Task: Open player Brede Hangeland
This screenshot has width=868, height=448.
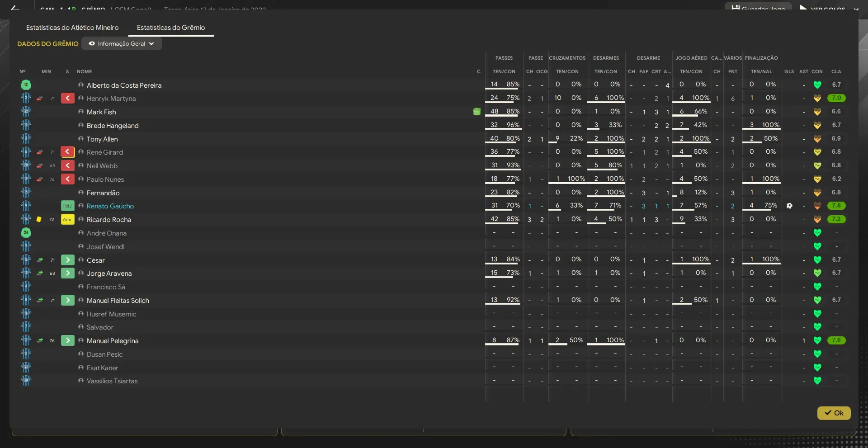Action: 113,126
